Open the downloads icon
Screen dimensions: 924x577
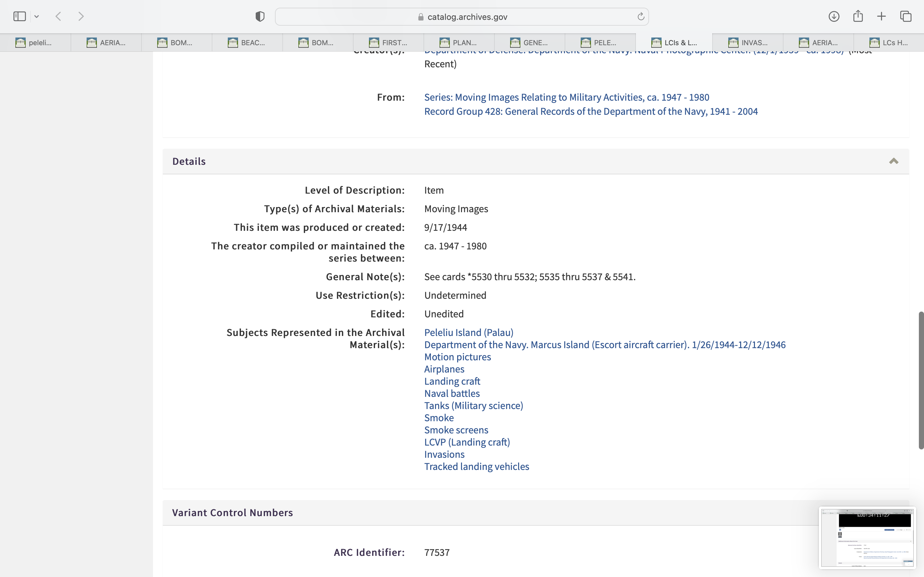tap(834, 16)
